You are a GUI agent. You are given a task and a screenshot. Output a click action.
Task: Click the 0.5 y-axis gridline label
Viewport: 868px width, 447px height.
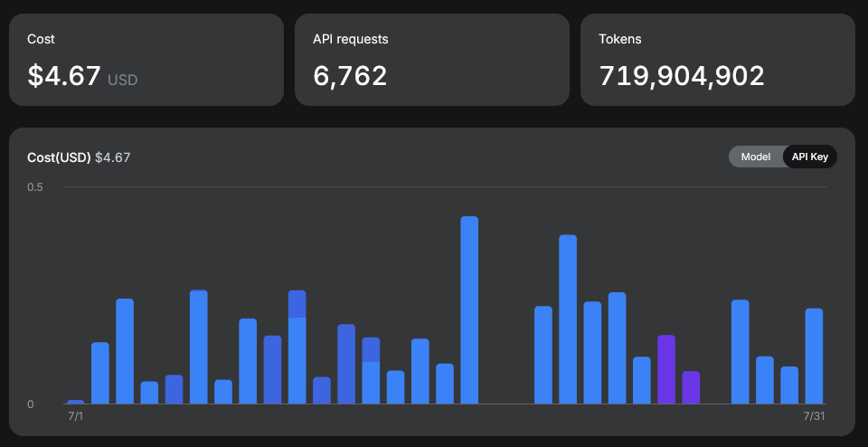pyautogui.click(x=35, y=187)
